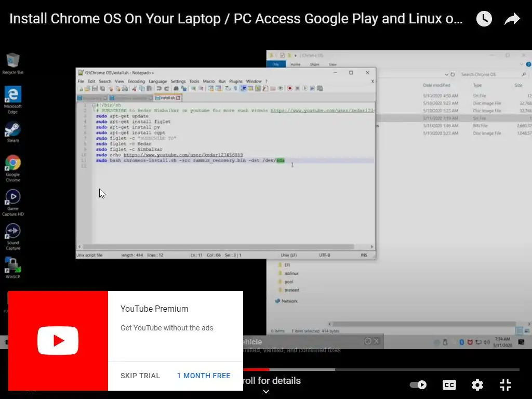Close the ad overlay banner
This screenshot has width=532, height=399.
coord(376,341)
